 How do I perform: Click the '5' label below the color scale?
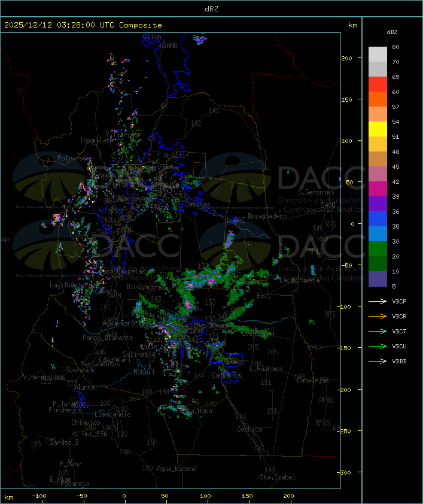394,286
